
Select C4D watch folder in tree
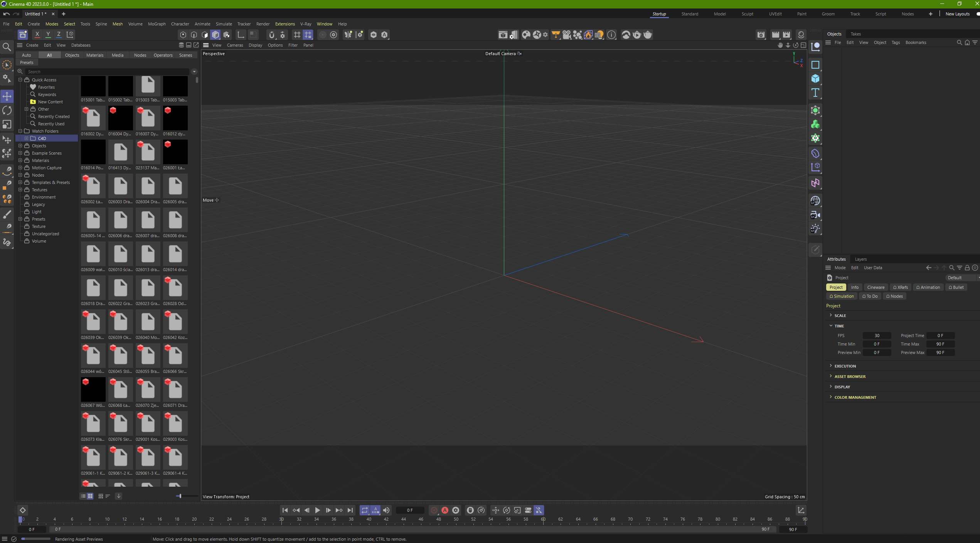46,138
